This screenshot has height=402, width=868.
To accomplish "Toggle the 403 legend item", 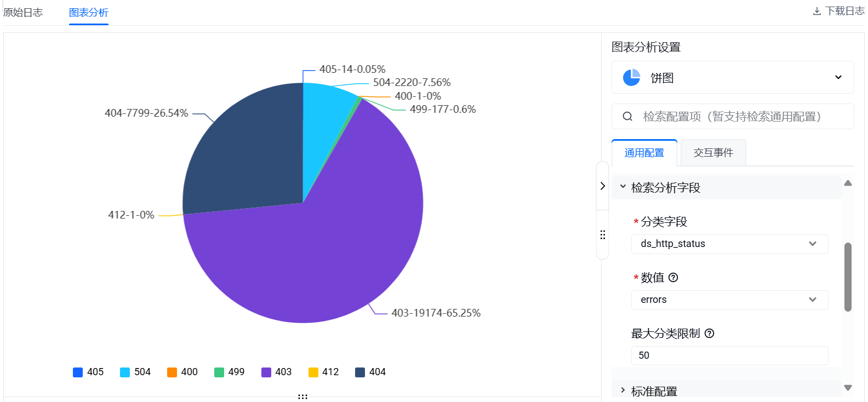I will point(277,372).
